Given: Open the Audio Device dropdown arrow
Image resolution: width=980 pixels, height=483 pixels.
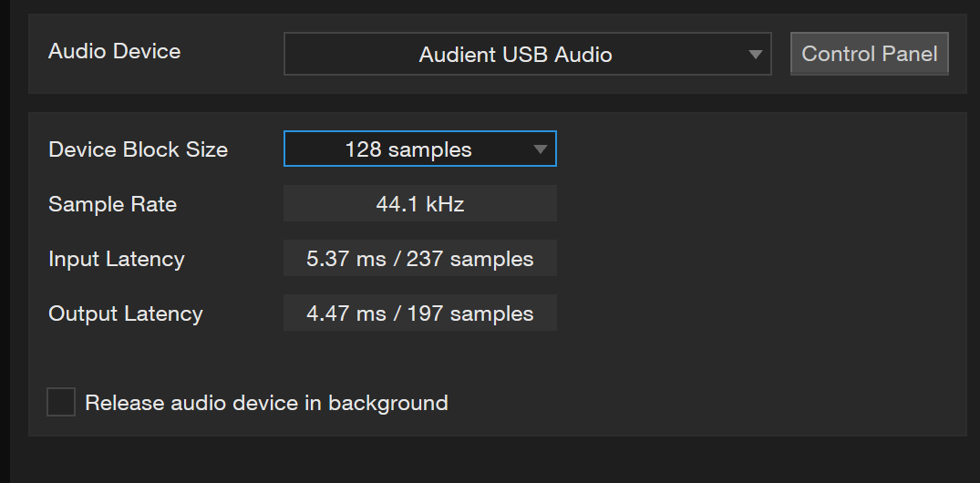Looking at the screenshot, I should pos(755,55).
